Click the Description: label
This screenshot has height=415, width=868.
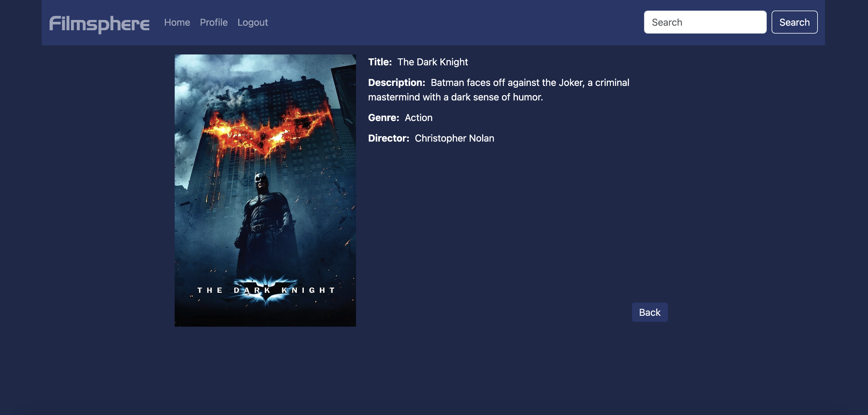pyautogui.click(x=396, y=83)
